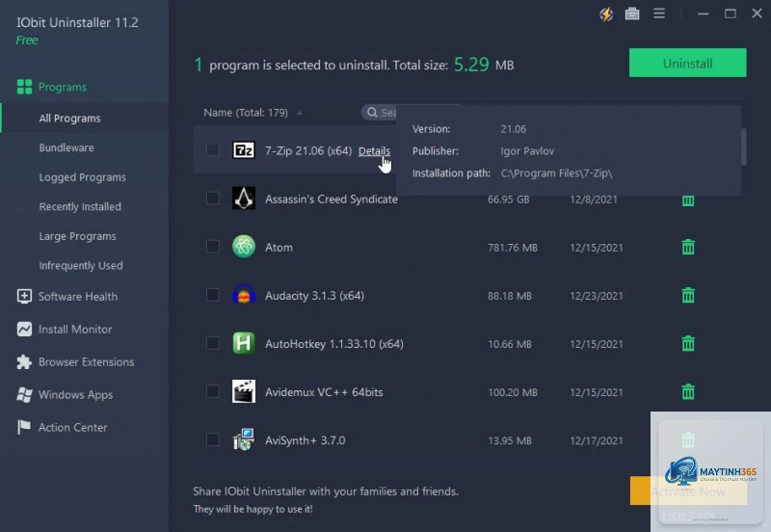Open Action Center section
The height and width of the screenshot is (532, 771).
(73, 427)
